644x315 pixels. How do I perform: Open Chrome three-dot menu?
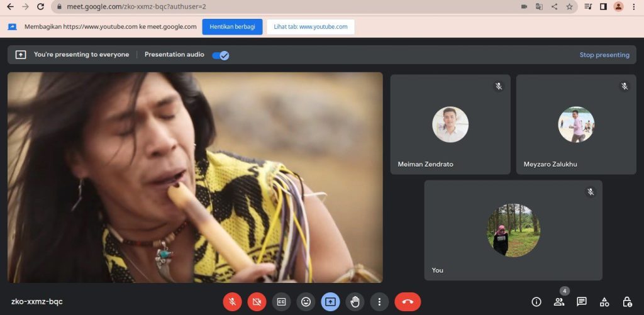tap(634, 6)
